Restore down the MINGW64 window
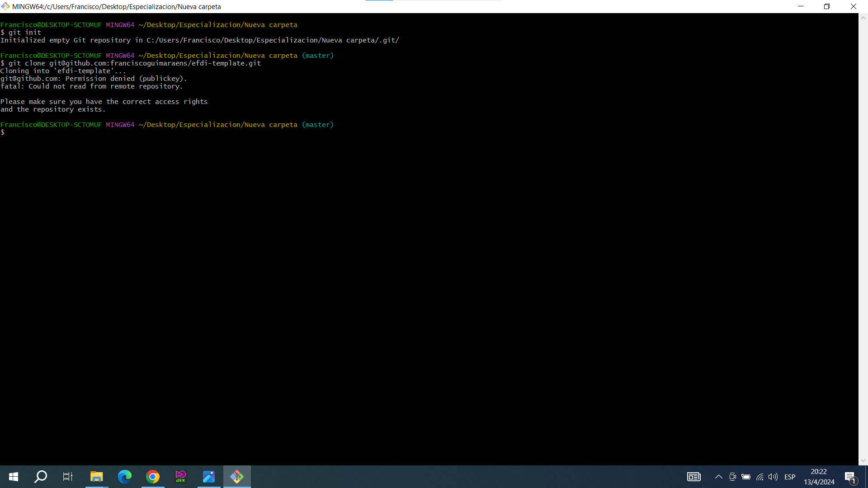This screenshot has height=488, width=868. tap(827, 6)
